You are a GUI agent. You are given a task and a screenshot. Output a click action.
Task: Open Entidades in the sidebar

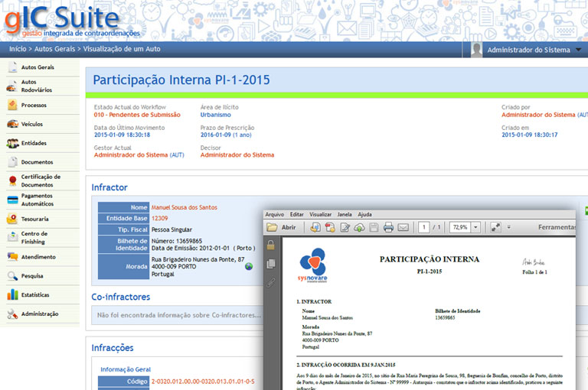pos(34,143)
